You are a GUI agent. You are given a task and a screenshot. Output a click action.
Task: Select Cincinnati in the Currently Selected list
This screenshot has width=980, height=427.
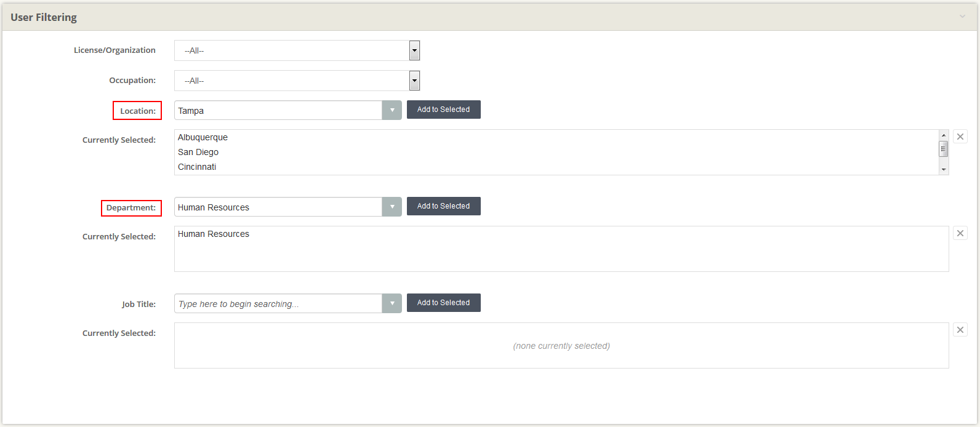[197, 167]
